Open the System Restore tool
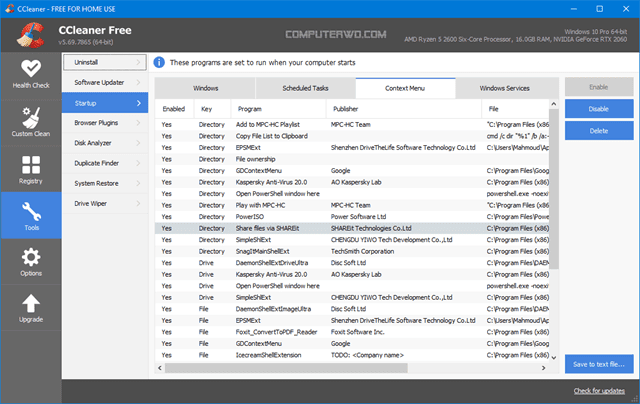Image resolution: width=640 pixels, height=404 pixels. click(105, 183)
